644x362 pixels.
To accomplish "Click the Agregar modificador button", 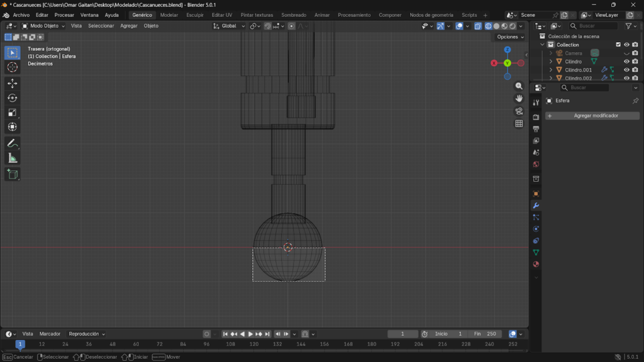I will pos(592,116).
